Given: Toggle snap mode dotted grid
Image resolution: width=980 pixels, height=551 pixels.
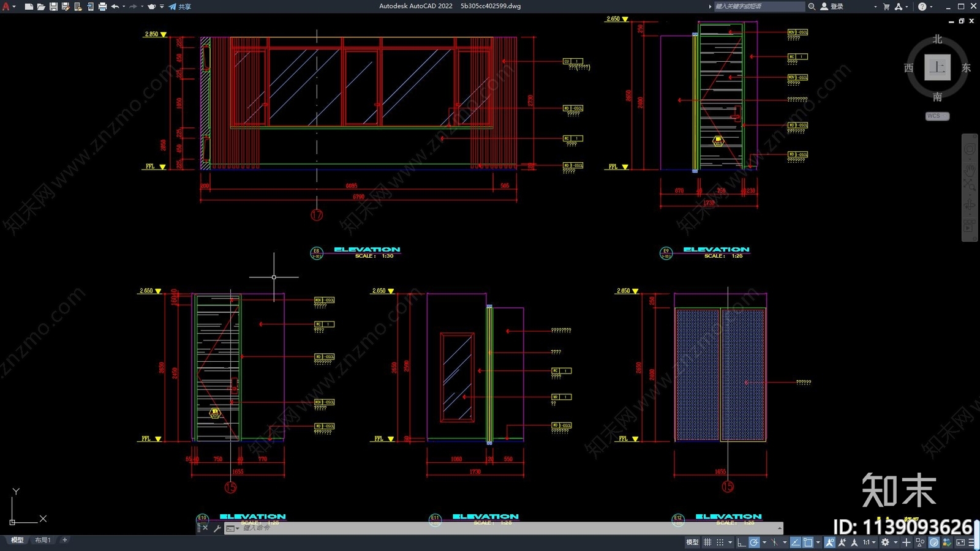Looking at the screenshot, I should (x=720, y=542).
